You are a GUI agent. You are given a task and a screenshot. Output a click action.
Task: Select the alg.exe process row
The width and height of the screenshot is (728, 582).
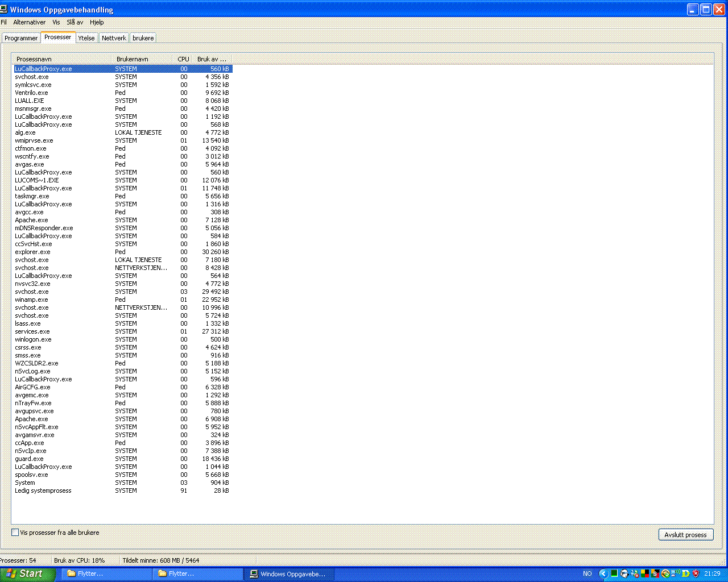pyautogui.click(x=123, y=132)
